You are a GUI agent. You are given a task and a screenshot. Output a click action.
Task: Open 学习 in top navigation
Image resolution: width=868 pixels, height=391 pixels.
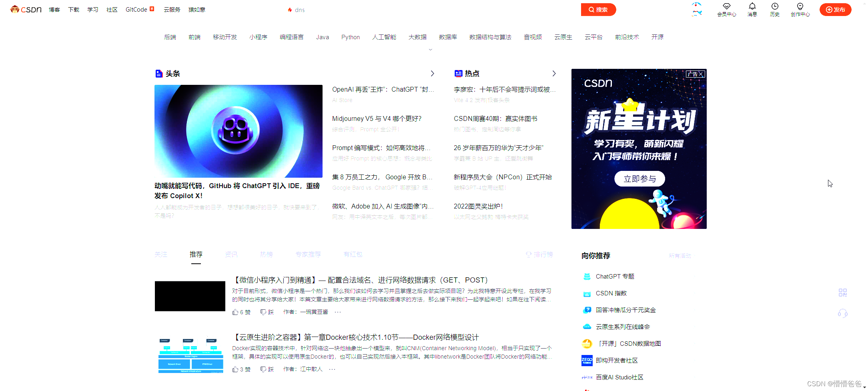pyautogui.click(x=93, y=10)
